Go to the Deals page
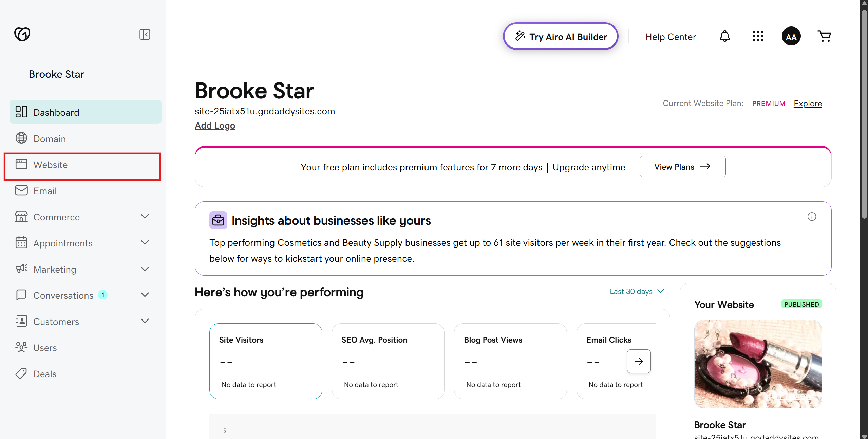Screen dimensions: 868x439 point(86,374)
